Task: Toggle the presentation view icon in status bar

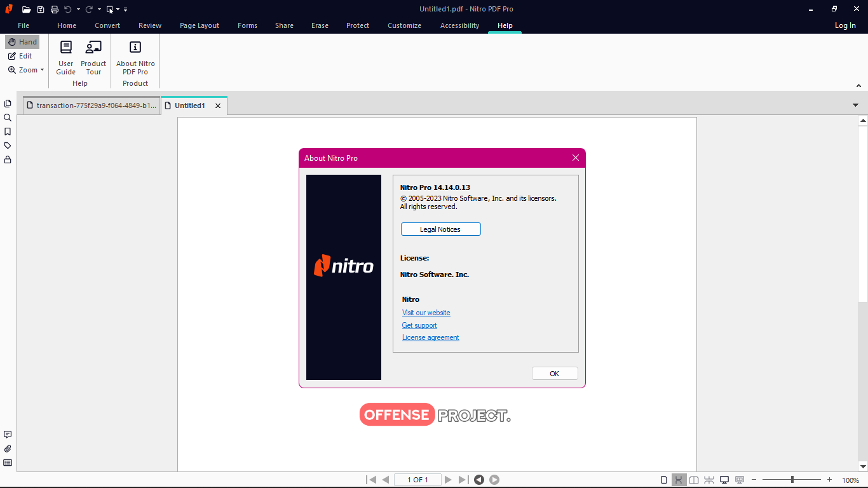Action: point(740,480)
